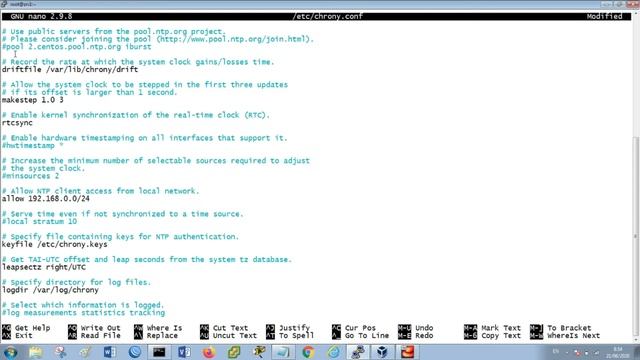Click '# Enable kernel synchronization' comment line
The height and width of the screenshot is (360, 640).
136,115
